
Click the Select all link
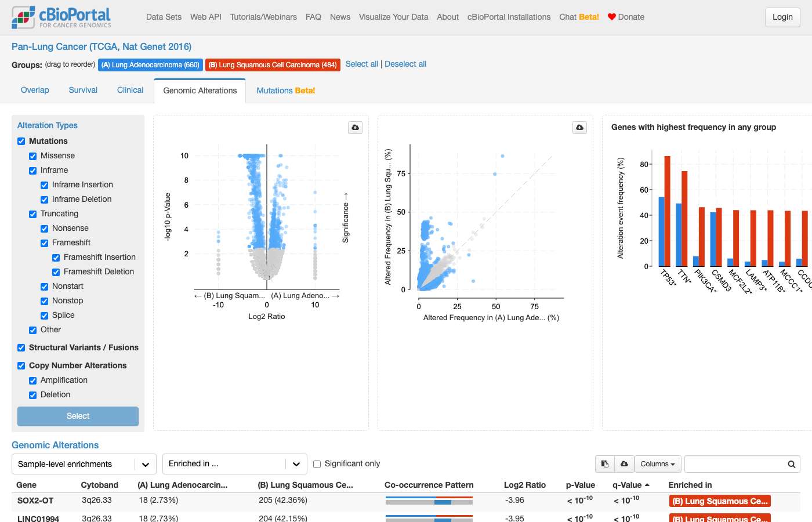pos(362,64)
